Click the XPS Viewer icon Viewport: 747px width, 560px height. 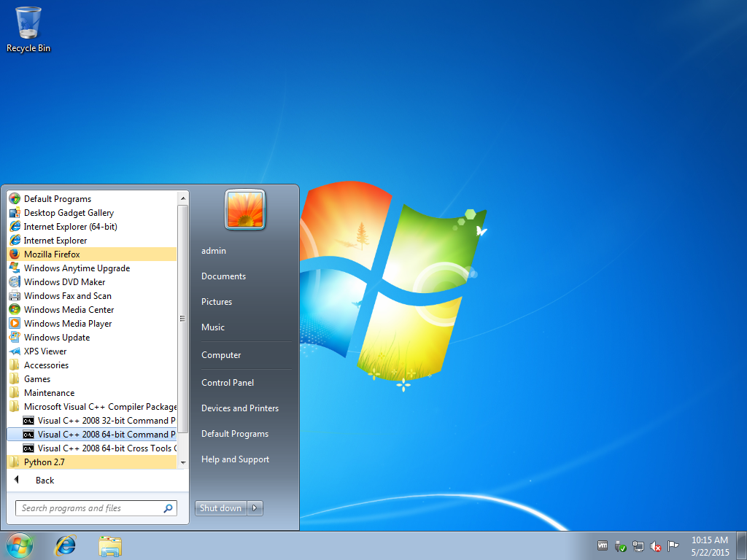(x=15, y=351)
